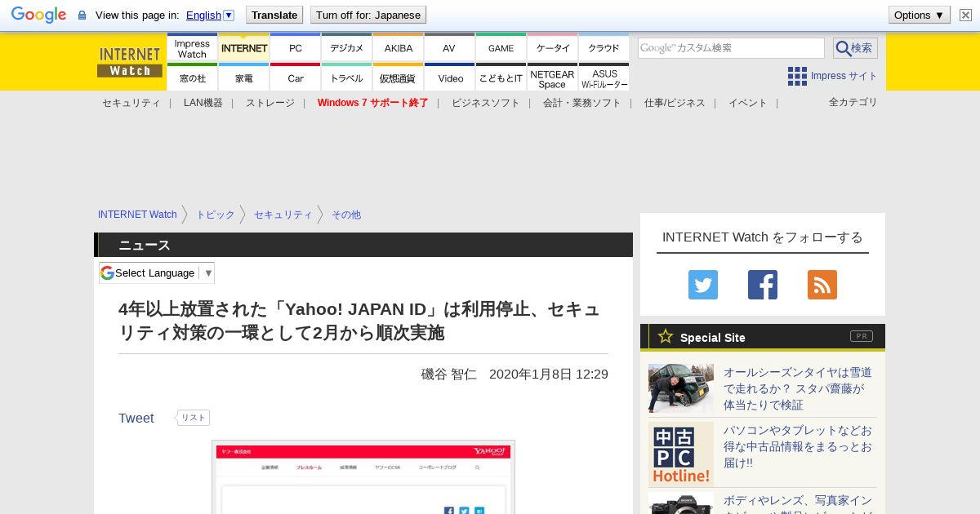The image size is (980, 514).
Task: Open the 全カテゴリ link
Action: (853, 102)
